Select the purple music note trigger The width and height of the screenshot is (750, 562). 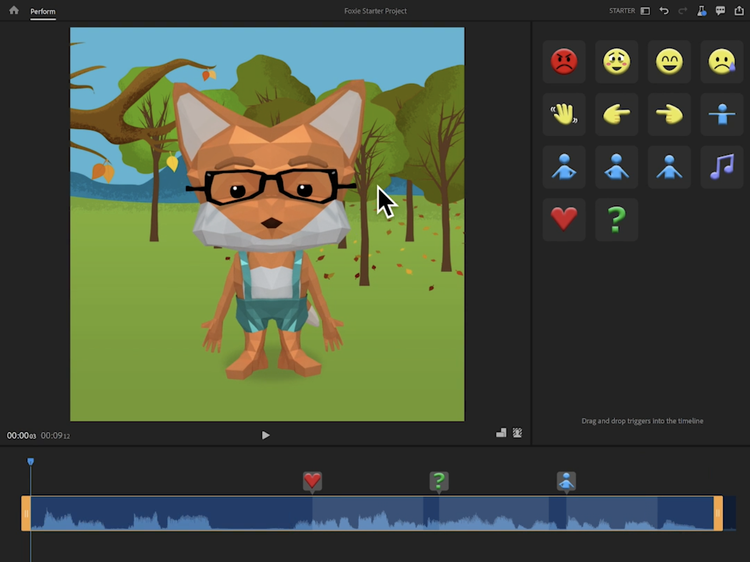(721, 167)
